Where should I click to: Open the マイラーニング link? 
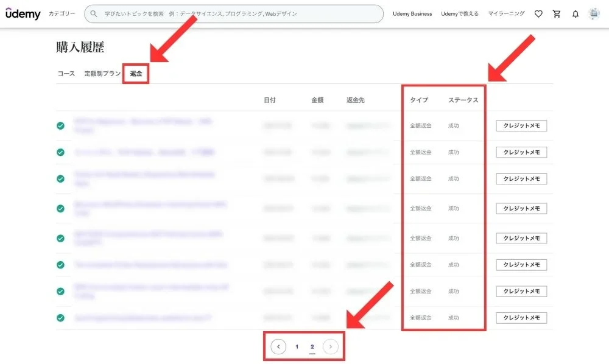point(506,13)
